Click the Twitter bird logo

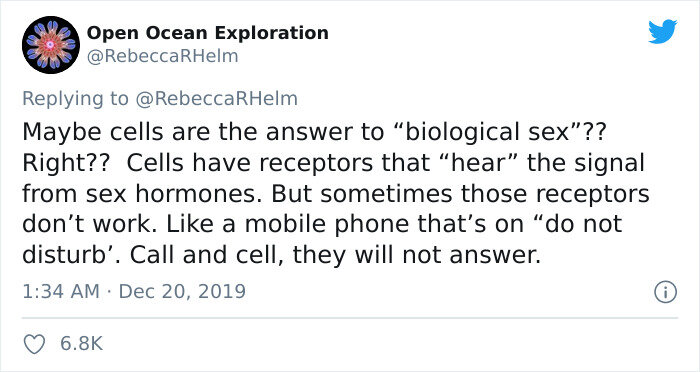[x=662, y=32]
